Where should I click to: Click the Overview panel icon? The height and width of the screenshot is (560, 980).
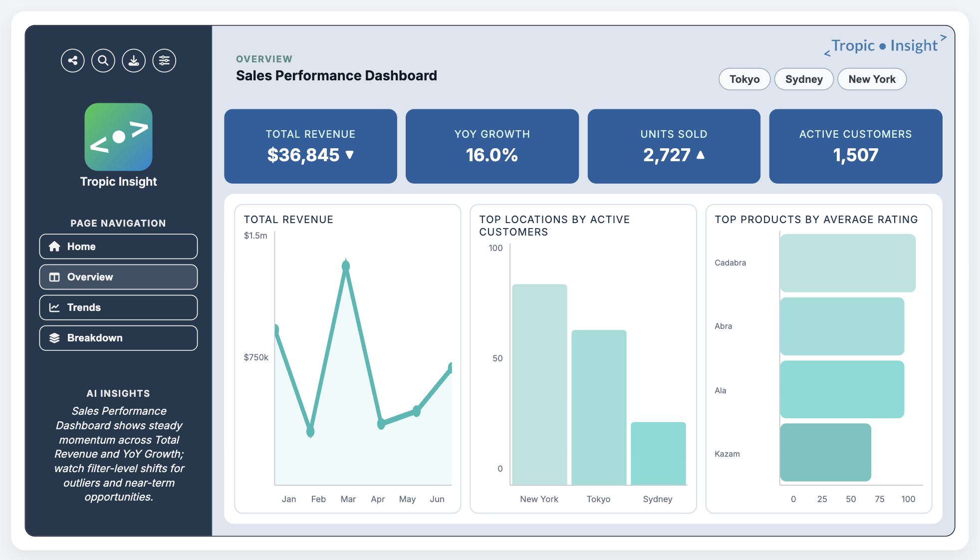point(55,277)
